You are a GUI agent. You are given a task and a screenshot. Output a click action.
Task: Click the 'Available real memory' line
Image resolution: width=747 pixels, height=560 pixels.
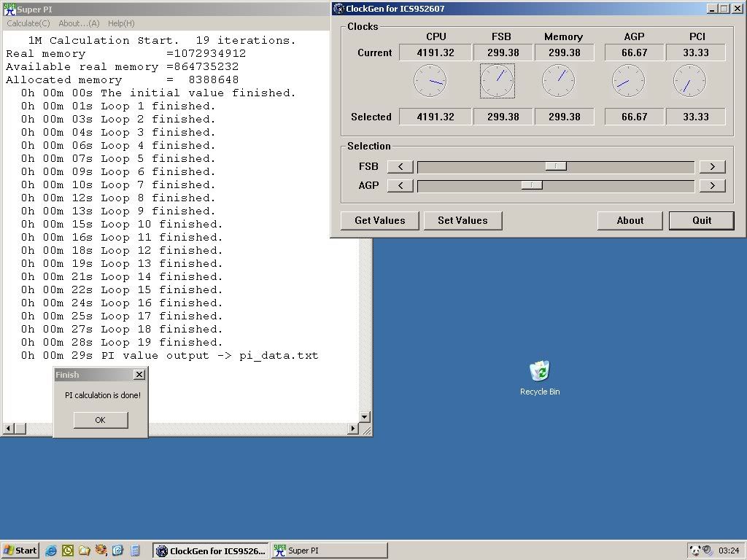pos(122,66)
